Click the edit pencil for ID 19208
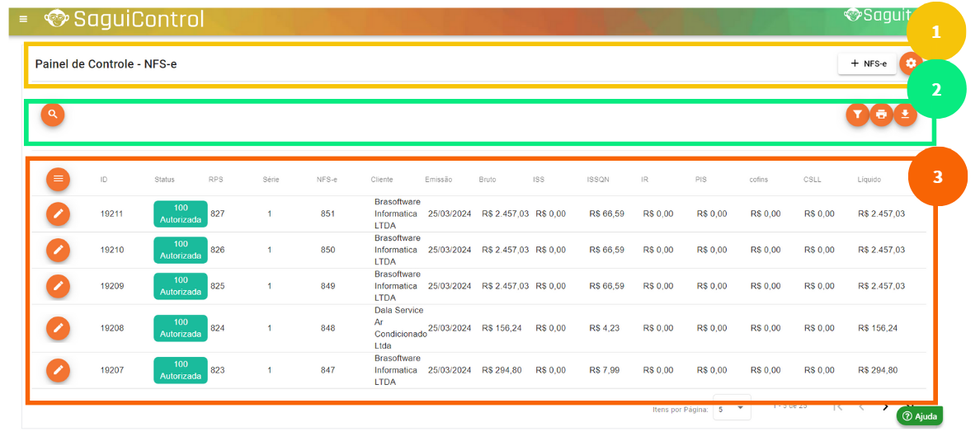Viewport: 980px width, 441px height. click(58, 328)
